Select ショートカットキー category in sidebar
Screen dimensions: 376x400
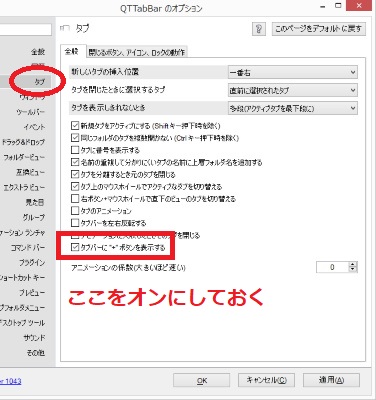tap(23, 278)
